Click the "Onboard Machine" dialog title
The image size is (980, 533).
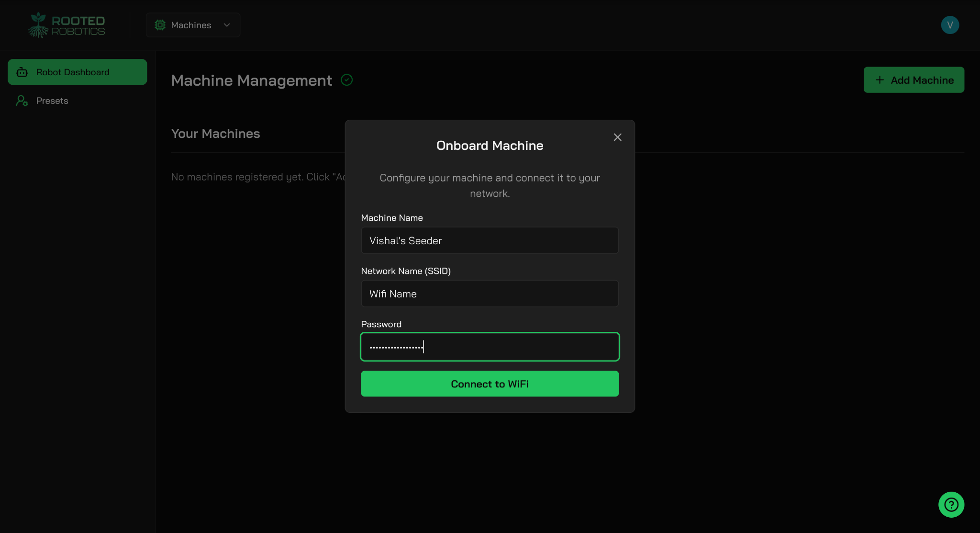(490, 146)
